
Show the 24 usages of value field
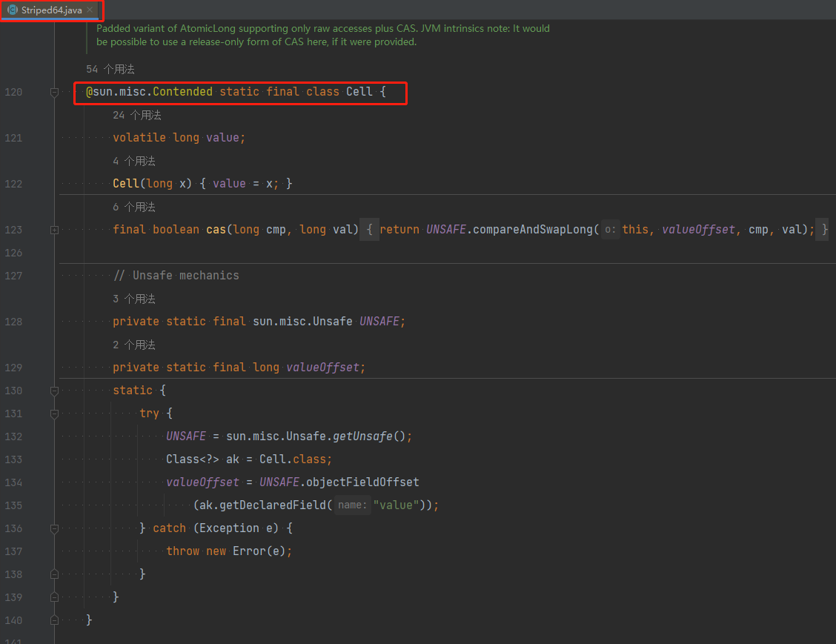(137, 115)
